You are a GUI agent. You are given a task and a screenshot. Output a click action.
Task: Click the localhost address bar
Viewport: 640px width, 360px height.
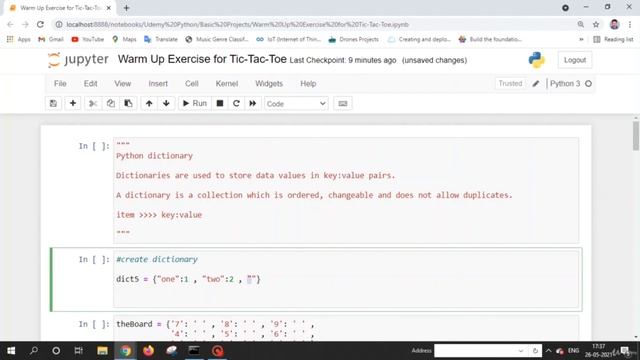pos(314,24)
